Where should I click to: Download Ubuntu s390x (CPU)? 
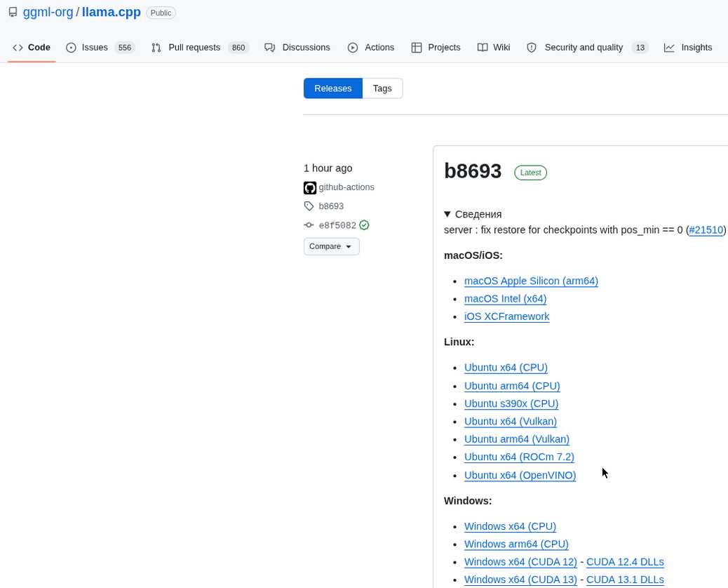pyautogui.click(x=511, y=403)
